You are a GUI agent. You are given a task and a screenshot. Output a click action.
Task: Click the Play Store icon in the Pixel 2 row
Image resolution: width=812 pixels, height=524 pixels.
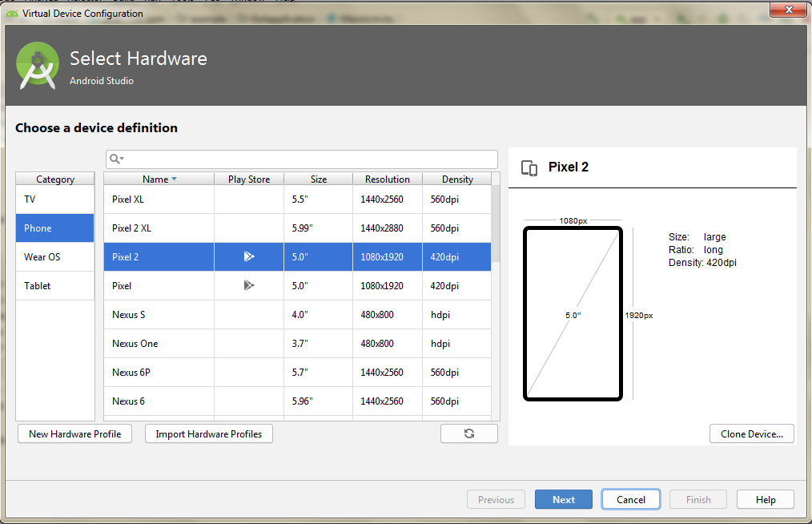coord(249,256)
